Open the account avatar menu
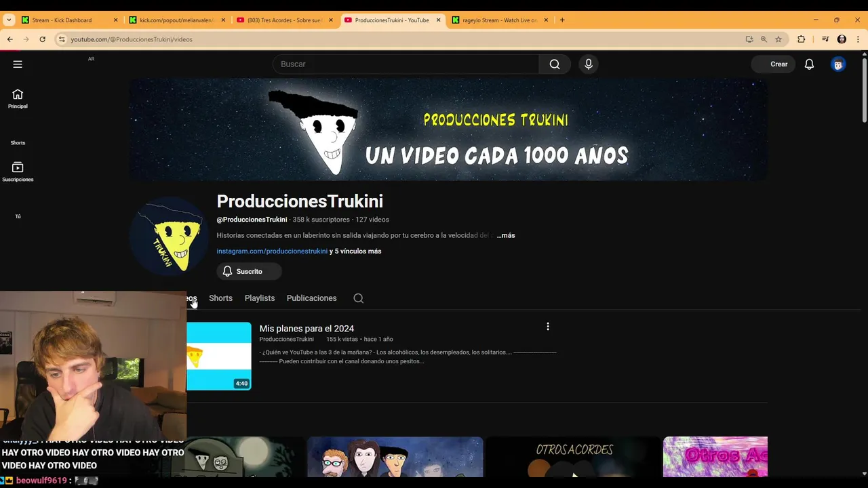Viewport: 868px width, 488px height. [838, 64]
